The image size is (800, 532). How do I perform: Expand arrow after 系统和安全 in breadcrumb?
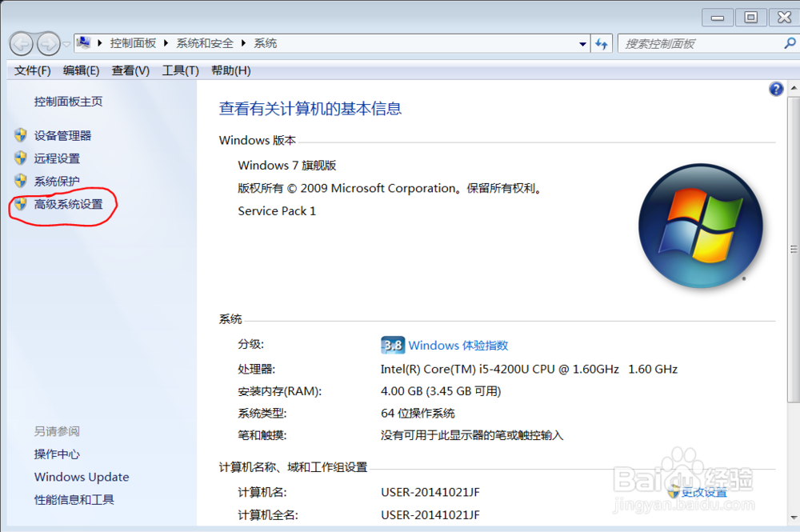click(243, 43)
